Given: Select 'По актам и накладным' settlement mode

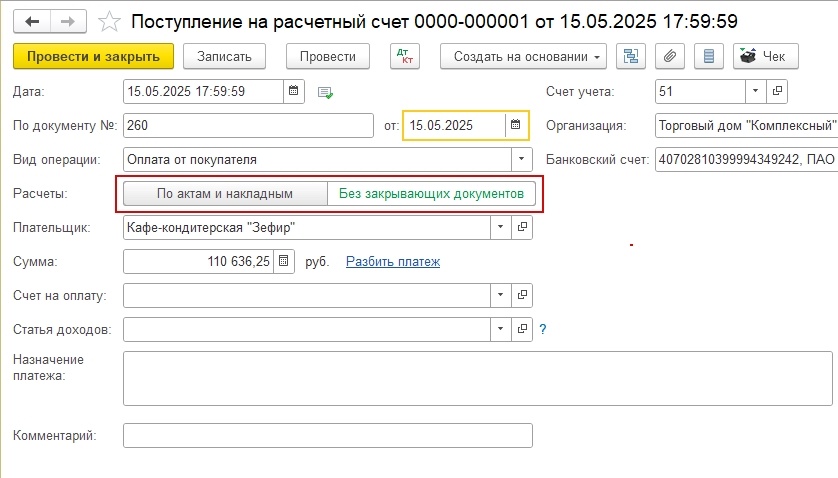Looking at the screenshot, I should [225, 194].
